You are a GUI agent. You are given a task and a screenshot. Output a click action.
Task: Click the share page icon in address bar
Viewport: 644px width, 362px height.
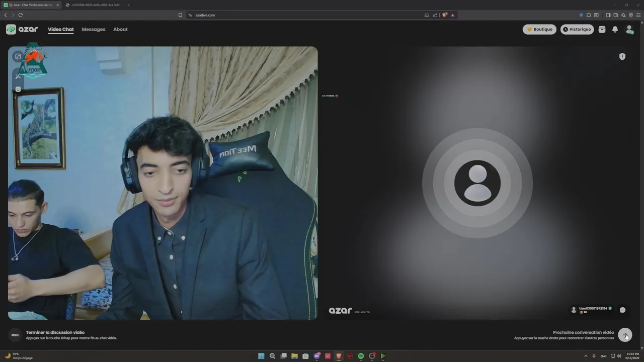tap(435, 15)
